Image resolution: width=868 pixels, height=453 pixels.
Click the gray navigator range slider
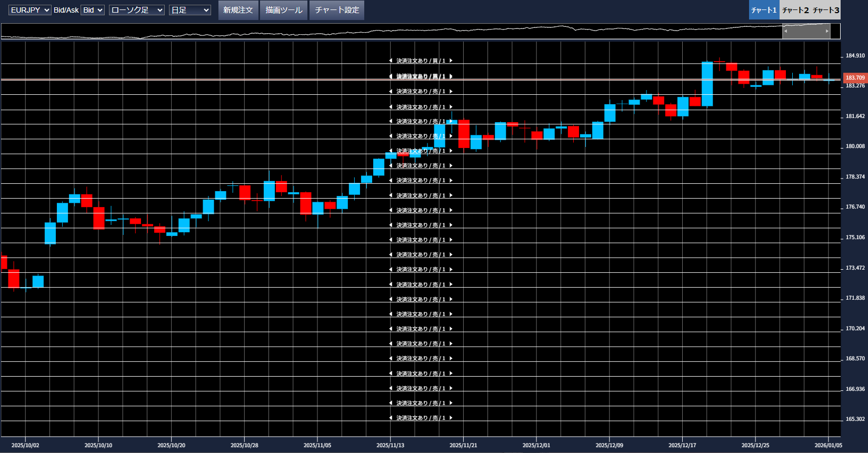tap(806, 31)
